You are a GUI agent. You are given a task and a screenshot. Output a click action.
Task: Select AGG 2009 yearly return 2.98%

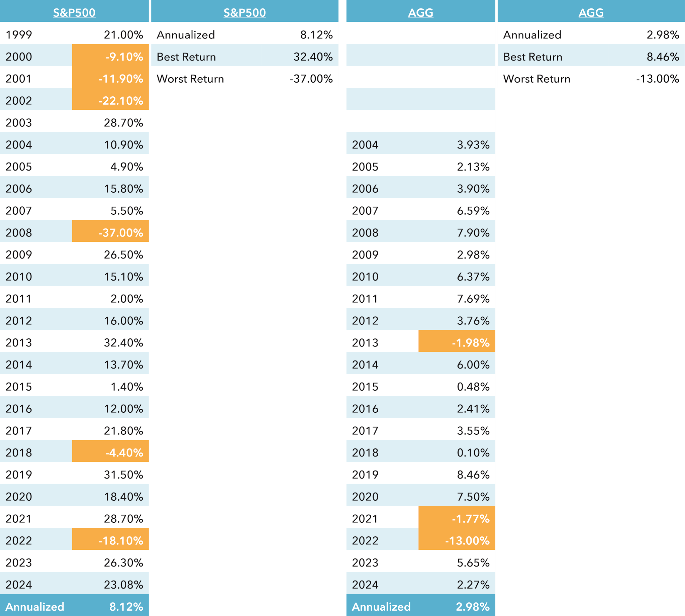pyautogui.click(x=473, y=255)
